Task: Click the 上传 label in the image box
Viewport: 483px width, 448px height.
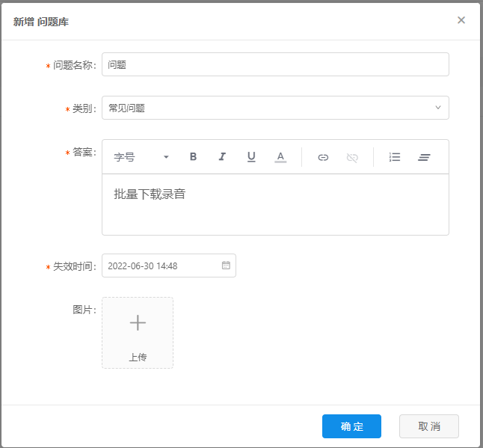Action: coord(138,358)
